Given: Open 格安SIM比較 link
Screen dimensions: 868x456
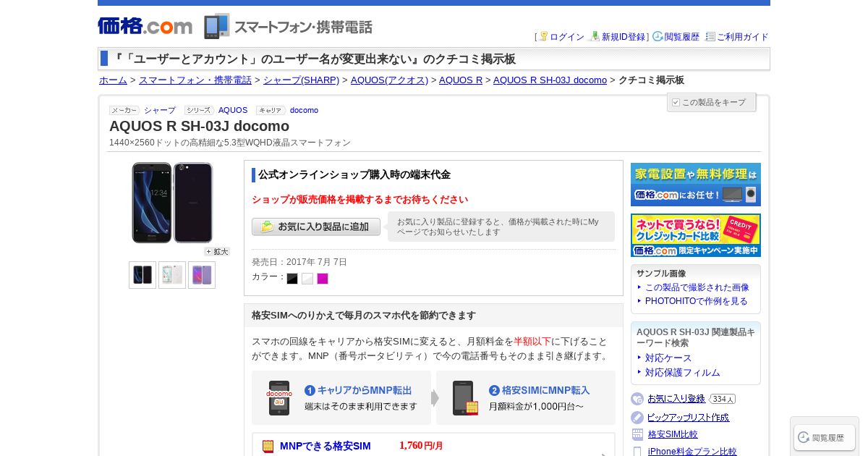Looking at the screenshot, I should click(673, 434).
